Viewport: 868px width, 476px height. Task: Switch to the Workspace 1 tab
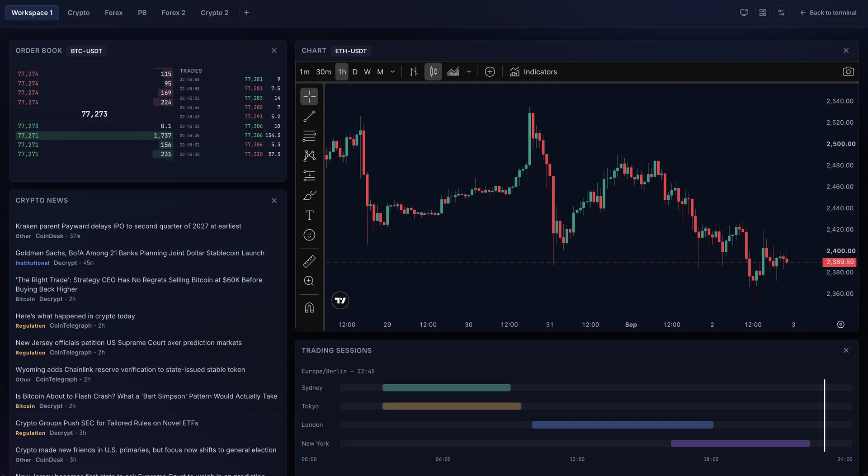tap(32, 13)
